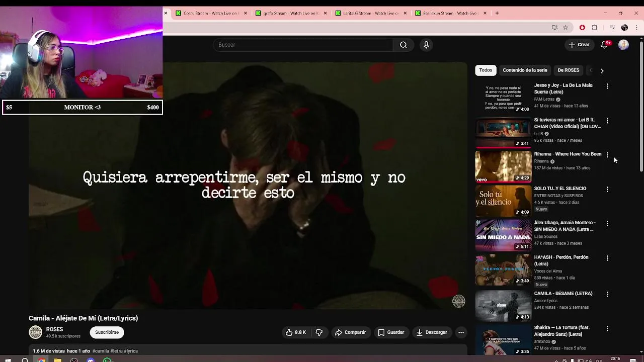Open options for Rihanna Where Have You Been
644x362 pixels.
pos(607,155)
